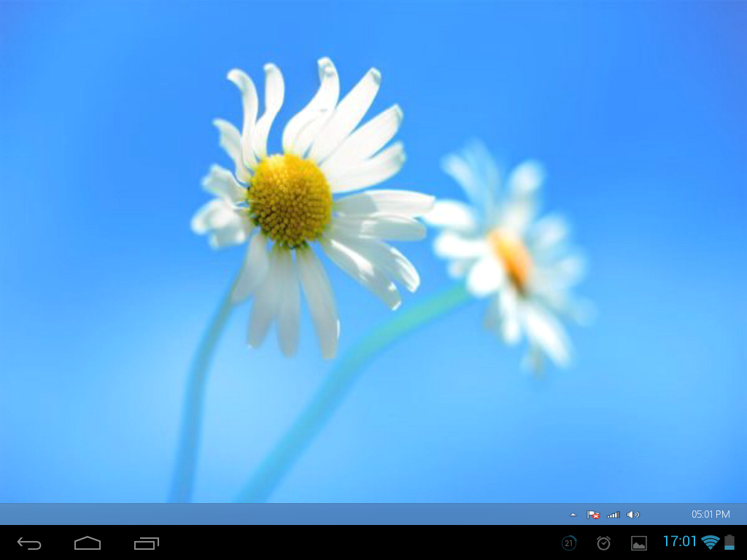Click the 05:01 PM taskbar clock
This screenshot has height=560, width=747.
click(711, 514)
